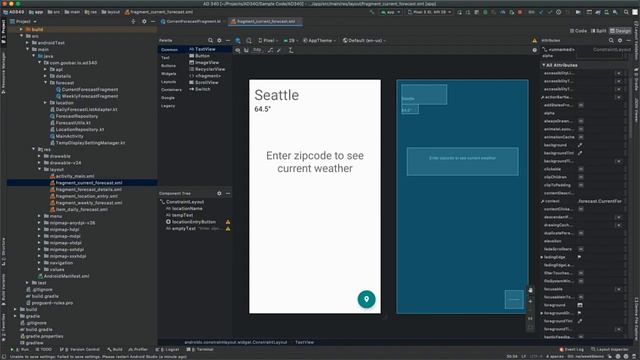The height and width of the screenshot is (360, 640).
Task: Open the API 29 version dropdown
Action: pyautogui.click(x=291, y=40)
